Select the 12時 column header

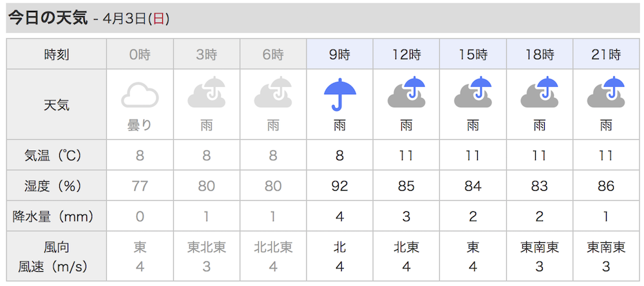pyautogui.click(x=406, y=54)
